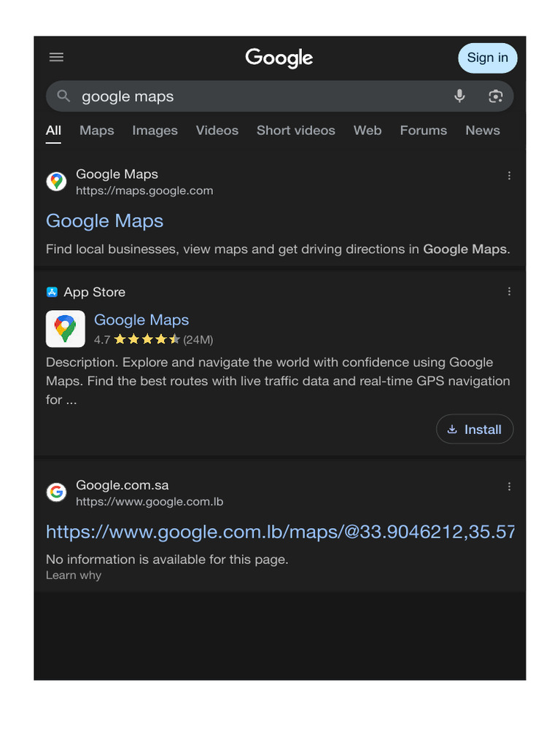Open the App Store Google Maps link
560x747 pixels.
pyautogui.click(x=141, y=320)
